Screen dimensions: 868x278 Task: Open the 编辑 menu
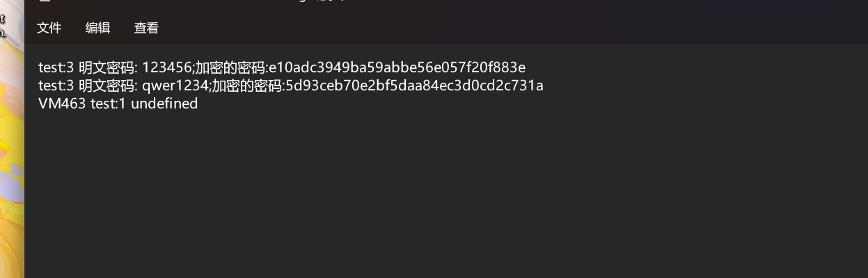(97, 28)
